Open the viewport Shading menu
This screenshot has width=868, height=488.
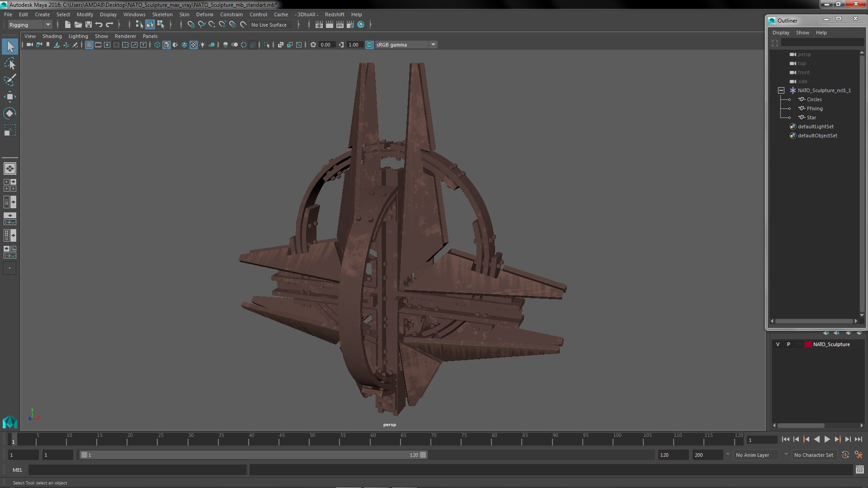(x=52, y=36)
